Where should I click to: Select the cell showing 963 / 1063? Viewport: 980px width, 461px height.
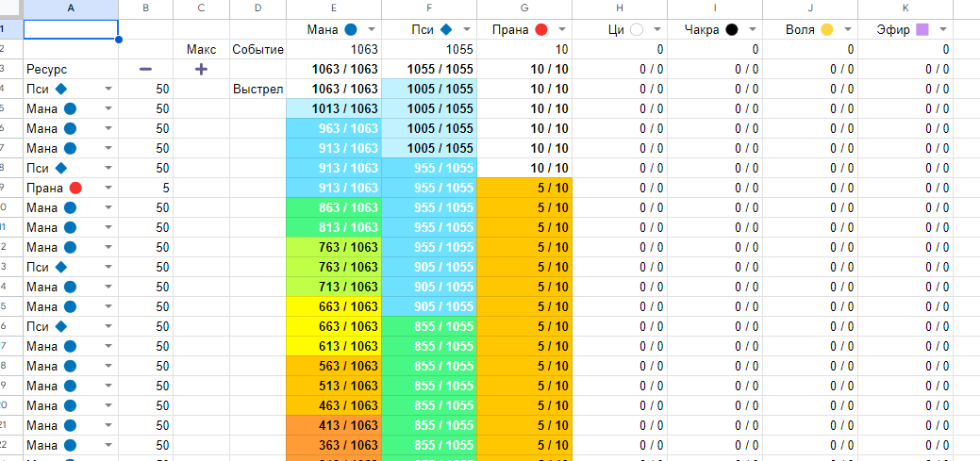coord(334,128)
